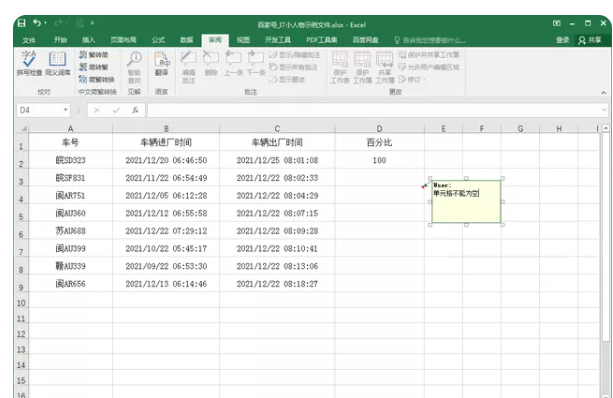Click the 编辑批注 edit comment icon
Viewport: 613px width, 398px height.
pyautogui.click(x=188, y=67)
